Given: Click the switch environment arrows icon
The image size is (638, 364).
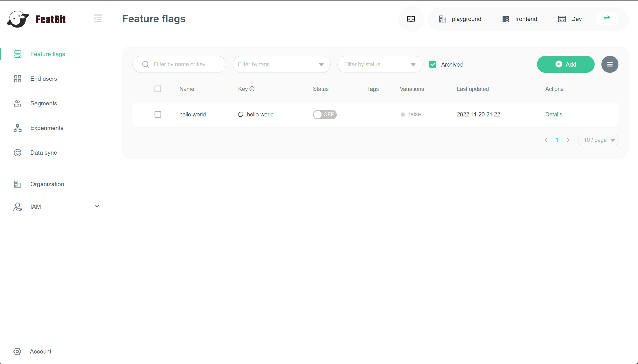Looking at the screenshot, I should (x=607, y=19).
